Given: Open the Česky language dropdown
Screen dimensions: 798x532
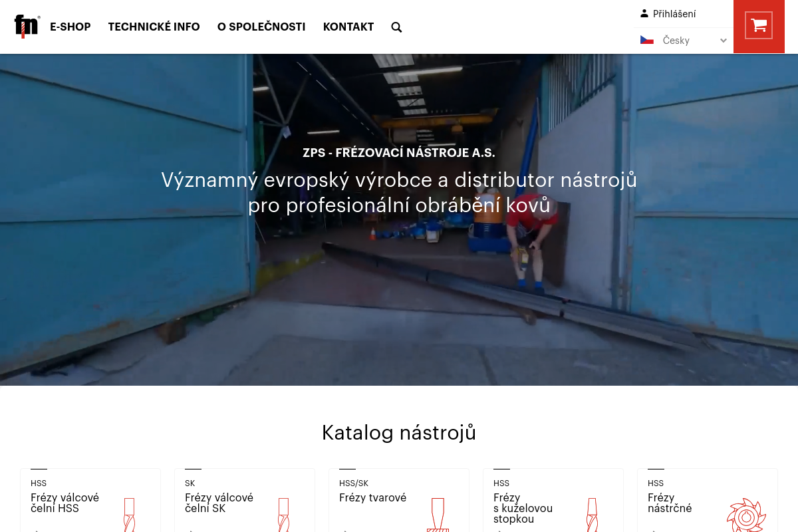Looking at the screenshot, I should (684, 41).
